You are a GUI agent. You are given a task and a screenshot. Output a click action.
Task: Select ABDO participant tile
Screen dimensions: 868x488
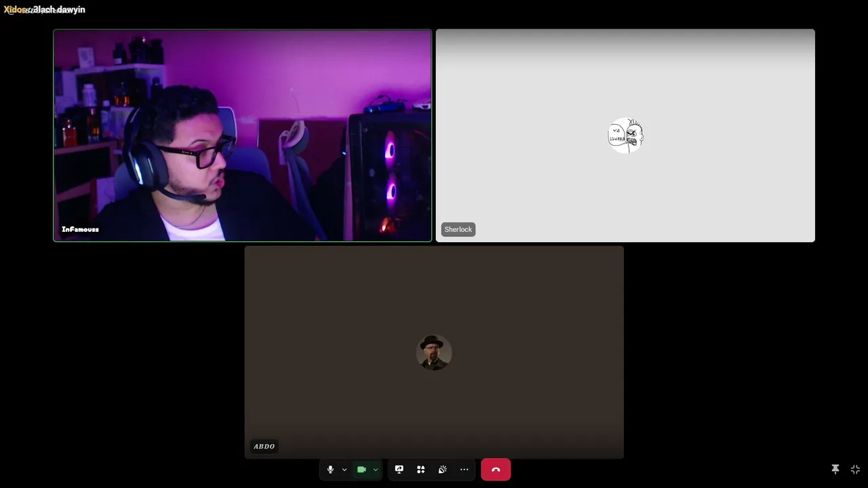tap(434, 352)
